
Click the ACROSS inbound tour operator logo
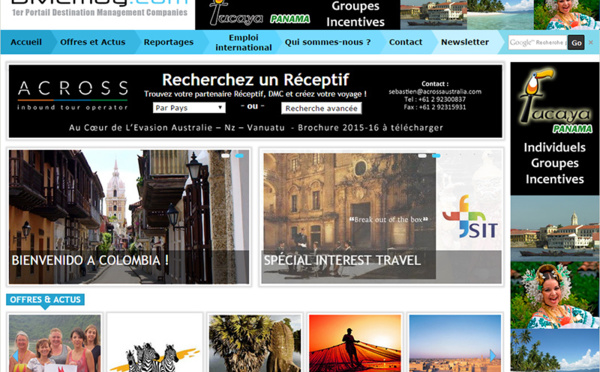point(73,96)
